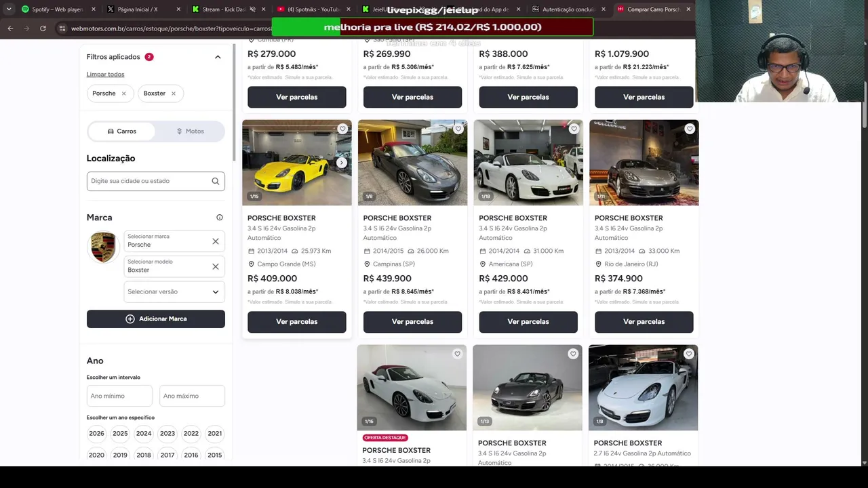Viewport: 868px width, 488px height.
Task: Favorite the Americana Boxster R$ 429.000 listing
Action: coord(574,129)
